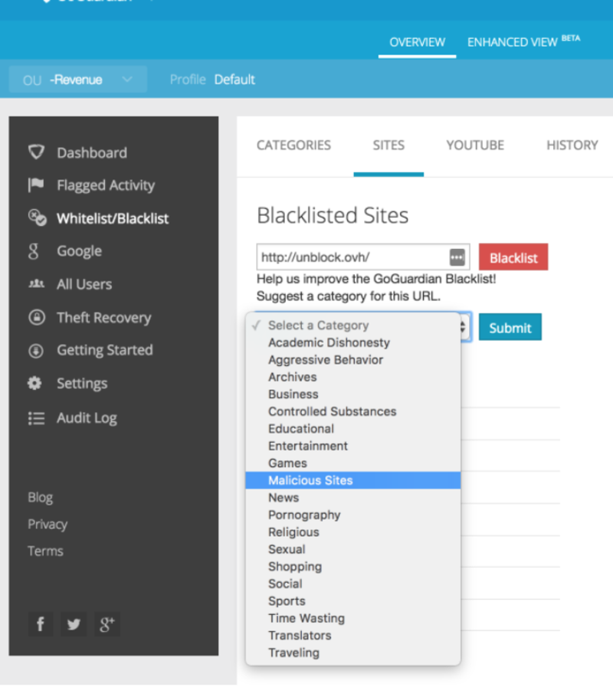Open the Google Plus social icon
613x700 pixels.
pos(107,623)
